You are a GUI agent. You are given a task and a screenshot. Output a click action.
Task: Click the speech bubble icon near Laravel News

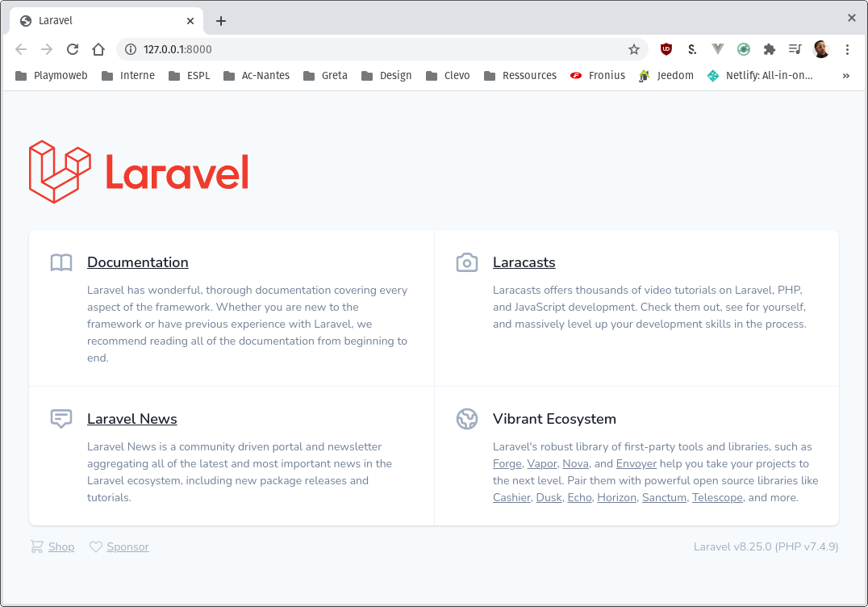tap(61, 418)
